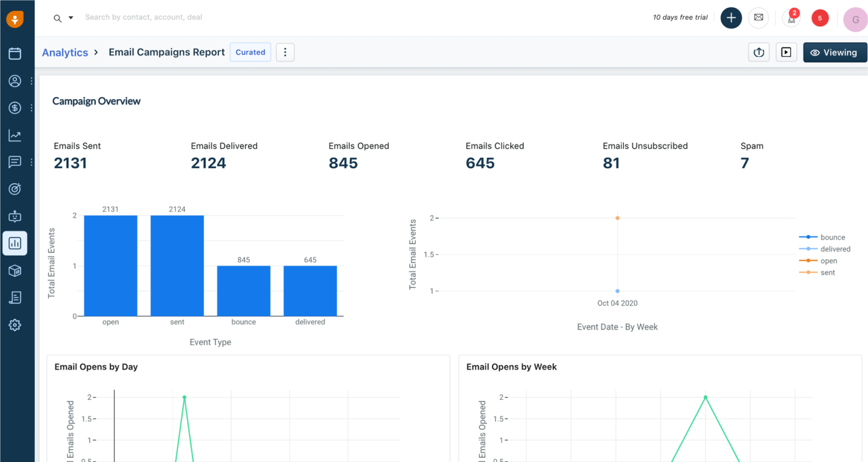The width and height of the screenshot is (868, 462).
Task: Click the Campaign Overview heading
Action: [x=96, y=101]
